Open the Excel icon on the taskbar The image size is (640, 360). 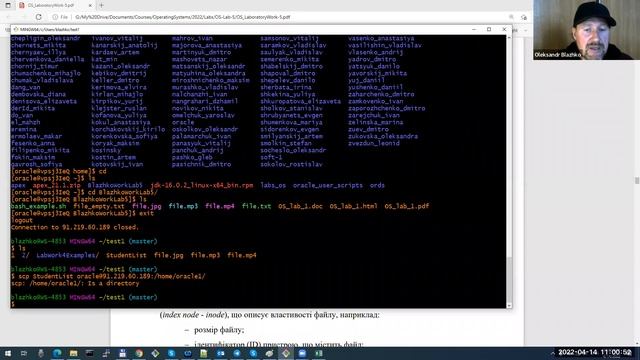319,353
